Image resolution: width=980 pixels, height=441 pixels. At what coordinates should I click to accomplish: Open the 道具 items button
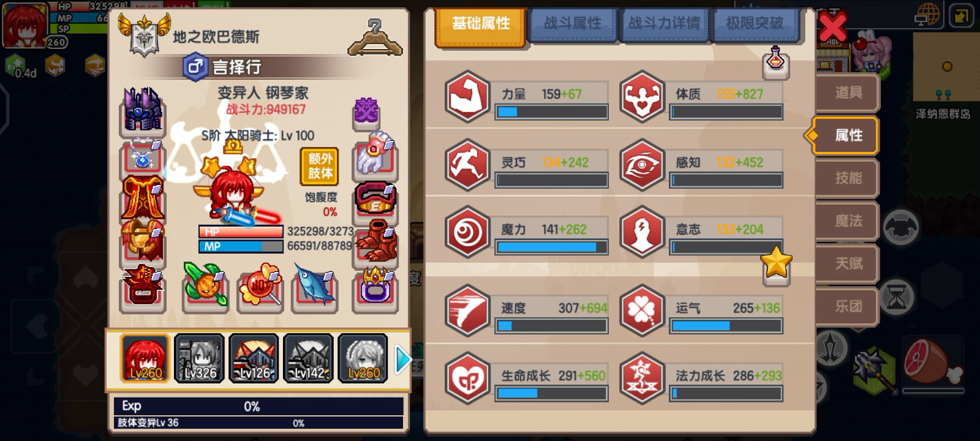tap(848, 93)
